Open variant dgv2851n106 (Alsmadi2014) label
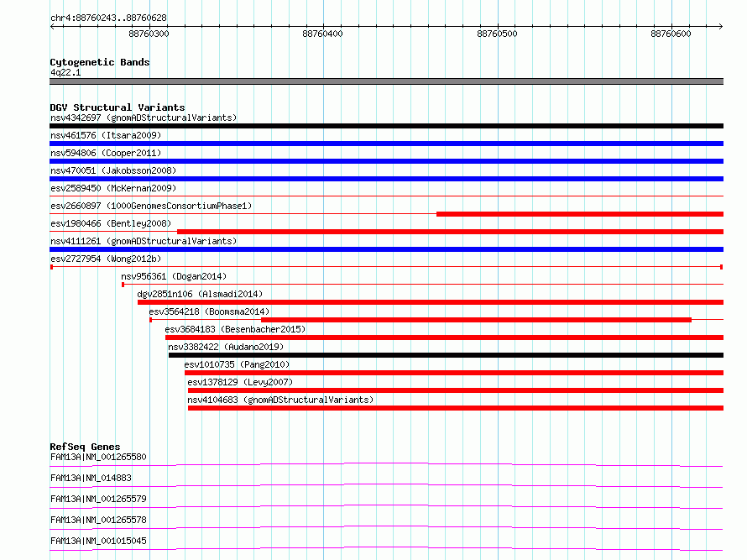The image size is (747, 560). [200, 294]
